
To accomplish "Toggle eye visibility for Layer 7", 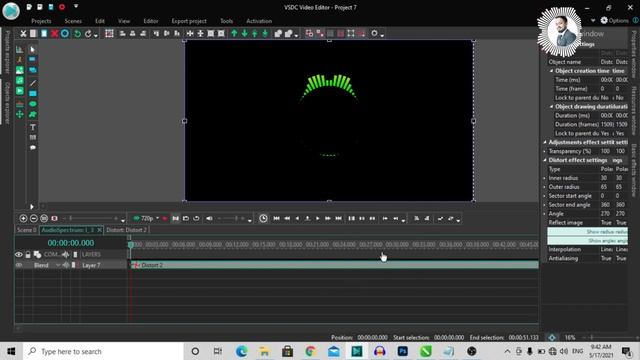I will click(19, 265).
